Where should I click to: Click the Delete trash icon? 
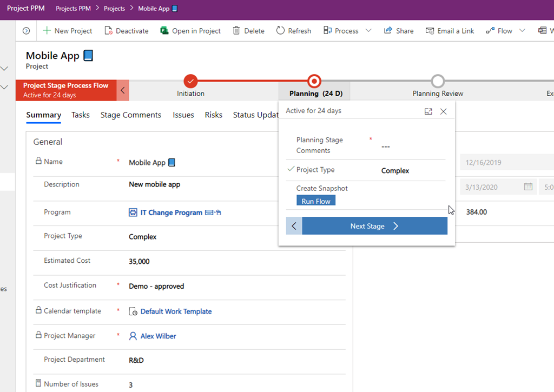pos(236,31)
